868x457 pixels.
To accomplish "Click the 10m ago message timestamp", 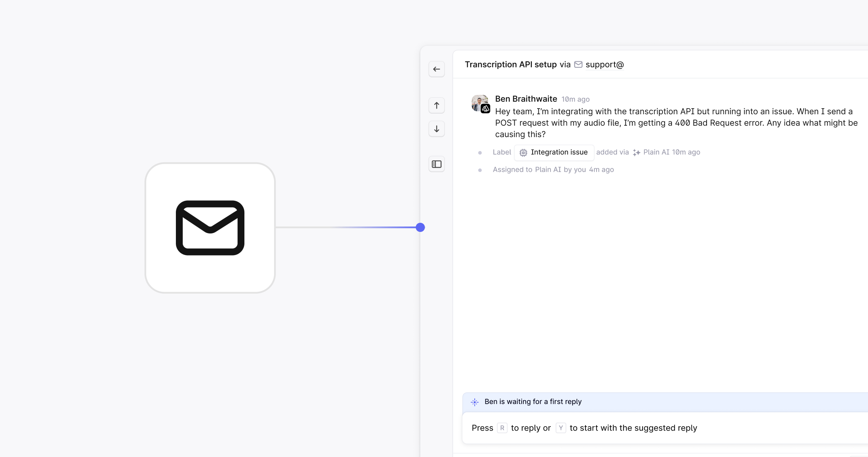I will pos(576,99).
